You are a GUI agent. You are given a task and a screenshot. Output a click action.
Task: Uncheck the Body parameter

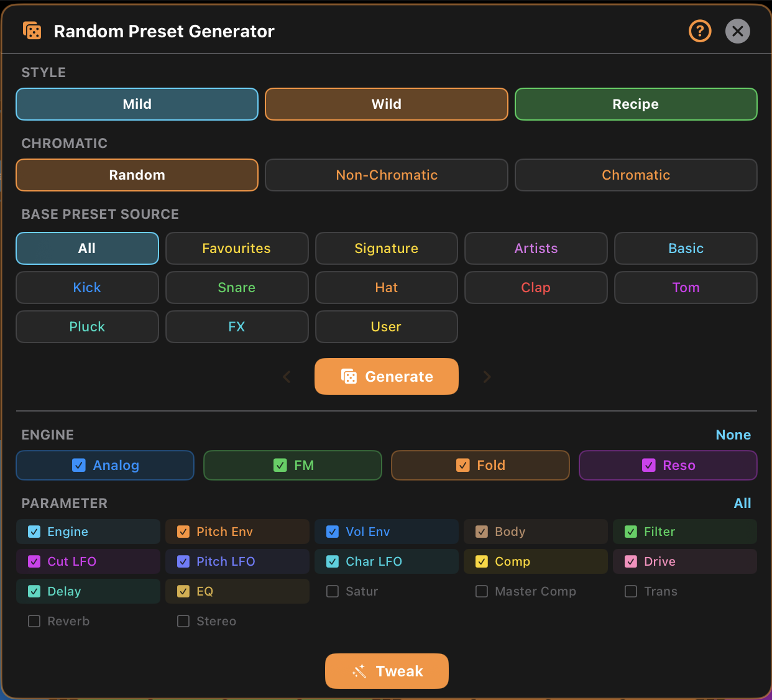tap(482, 532)
